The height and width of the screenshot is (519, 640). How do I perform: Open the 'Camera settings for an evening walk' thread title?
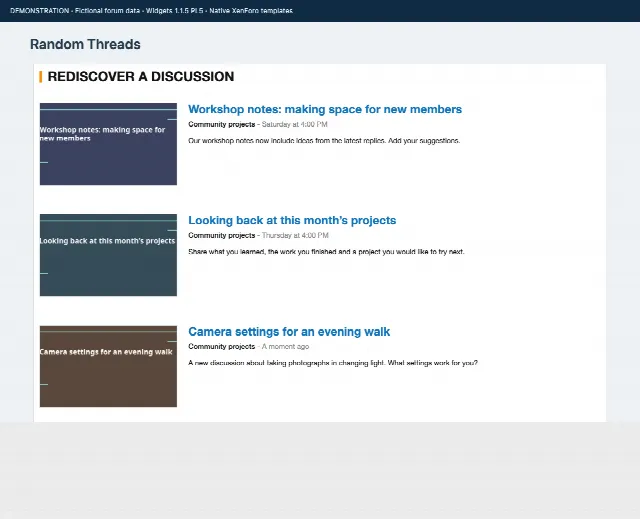click(x=289, y=332)
